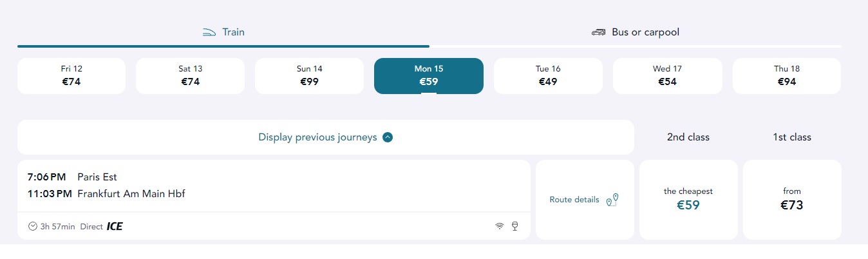868x259 pixels.
Task: Click the bus icon beside Bus or carpool
Action: (x=598, y=32)
